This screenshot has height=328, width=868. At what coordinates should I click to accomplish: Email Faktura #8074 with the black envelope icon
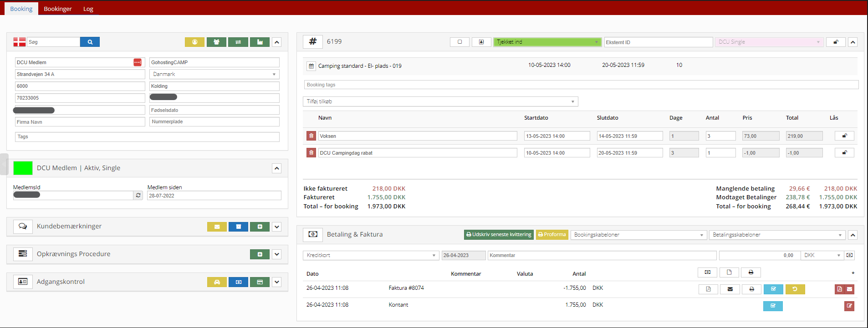[730, 289]
